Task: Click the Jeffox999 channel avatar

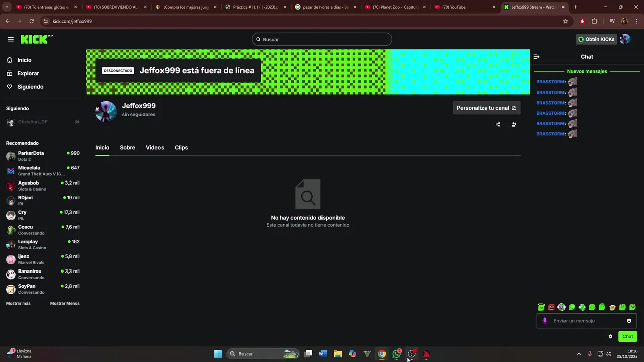Action: click(x=106, y=111)
